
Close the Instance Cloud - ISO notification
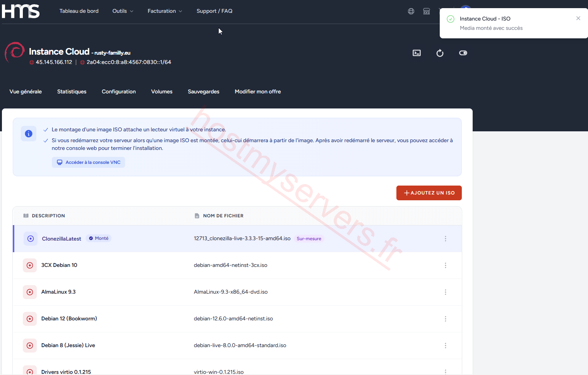pos(578,18)
